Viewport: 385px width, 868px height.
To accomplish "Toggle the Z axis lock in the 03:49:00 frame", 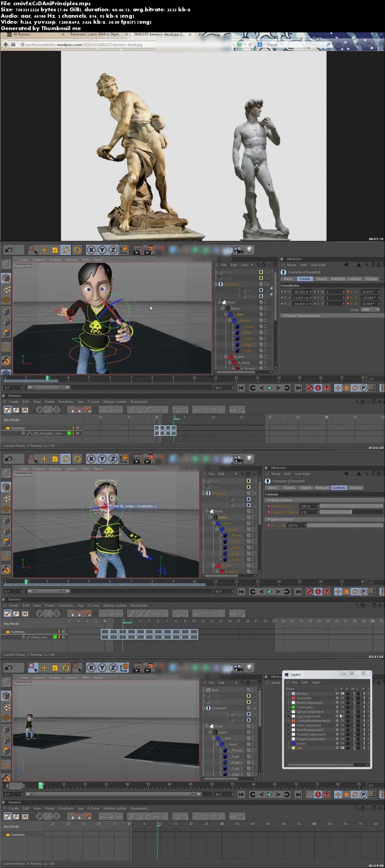I will click(113, 668).
